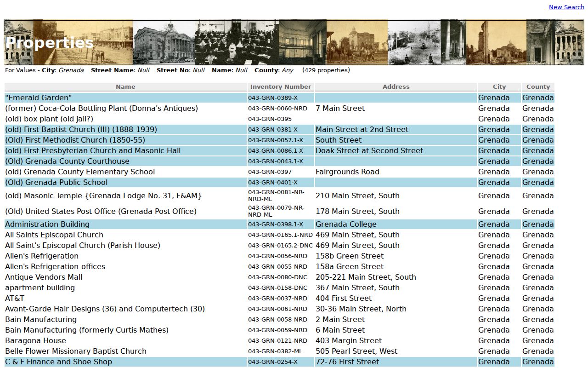Click the Fairgrounds Road address
The image size is (588, 368).
point(347,172)
